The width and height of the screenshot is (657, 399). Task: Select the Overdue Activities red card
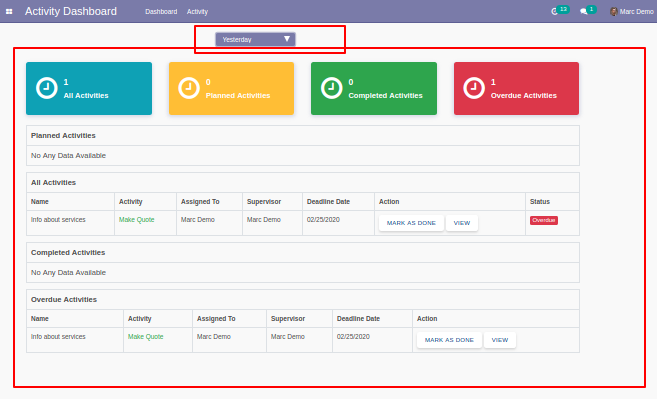point(516,88)
